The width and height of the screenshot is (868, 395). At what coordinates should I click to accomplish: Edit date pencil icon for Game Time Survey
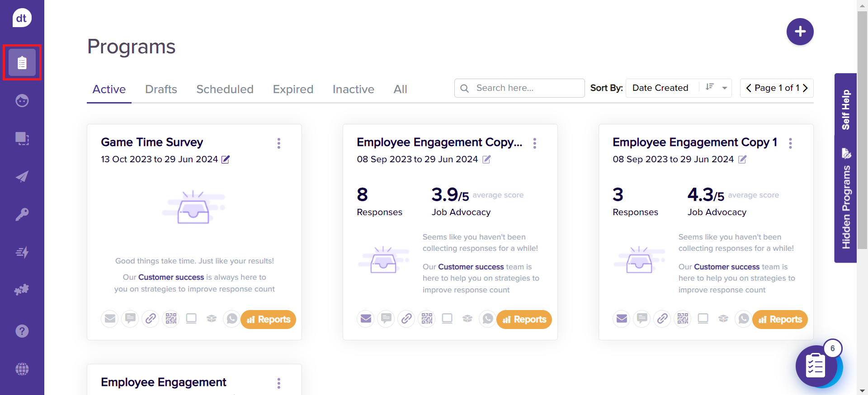226,160
